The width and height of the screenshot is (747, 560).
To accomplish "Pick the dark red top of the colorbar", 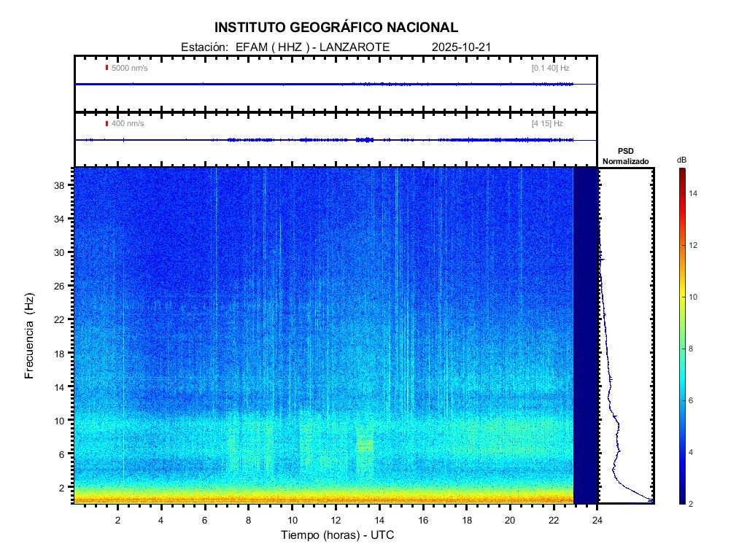I will click(681, 172).
